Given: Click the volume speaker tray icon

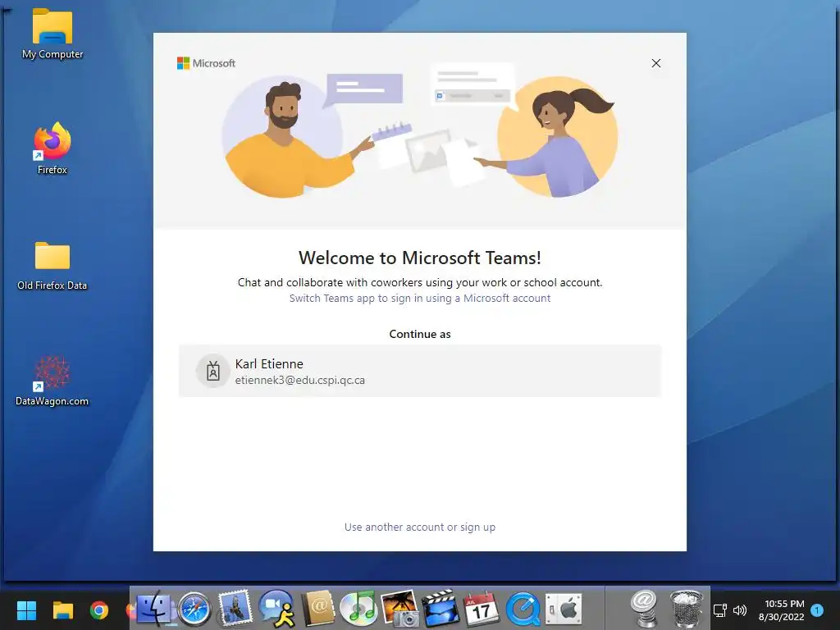Looking at the screenshot, I should click(740, 610).
